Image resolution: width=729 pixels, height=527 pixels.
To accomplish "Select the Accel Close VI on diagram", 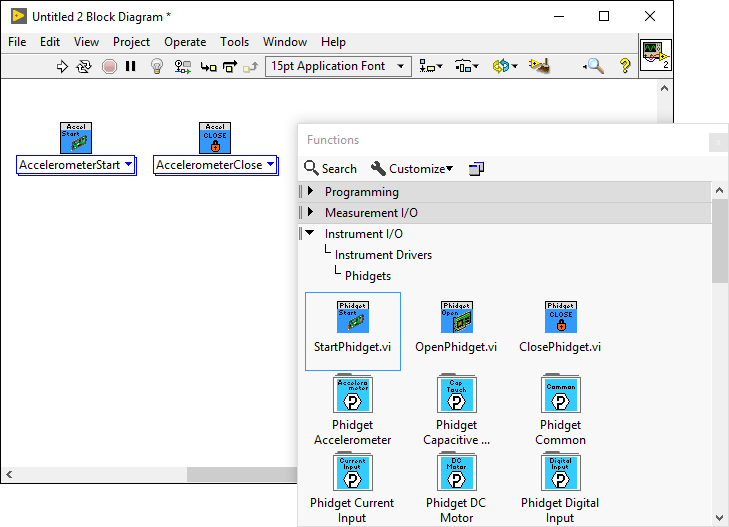I will coord(215,138).
